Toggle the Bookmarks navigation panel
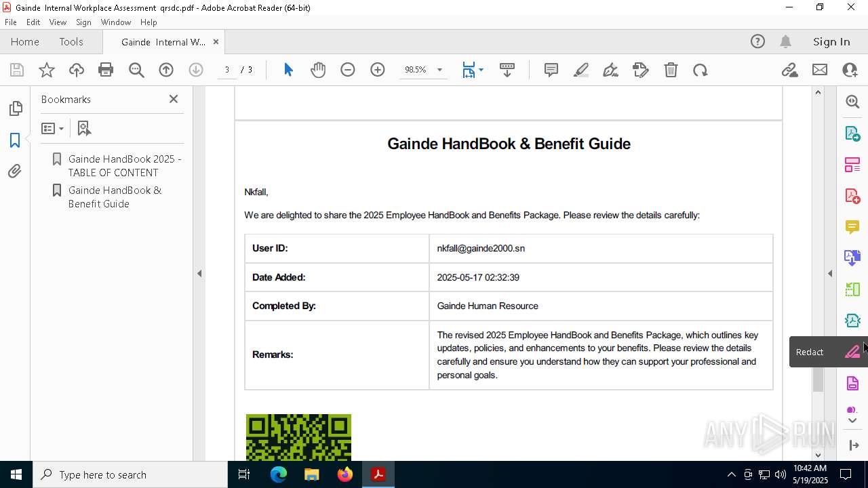This screenshot has width=868, height=488. [x=15, y=140]
